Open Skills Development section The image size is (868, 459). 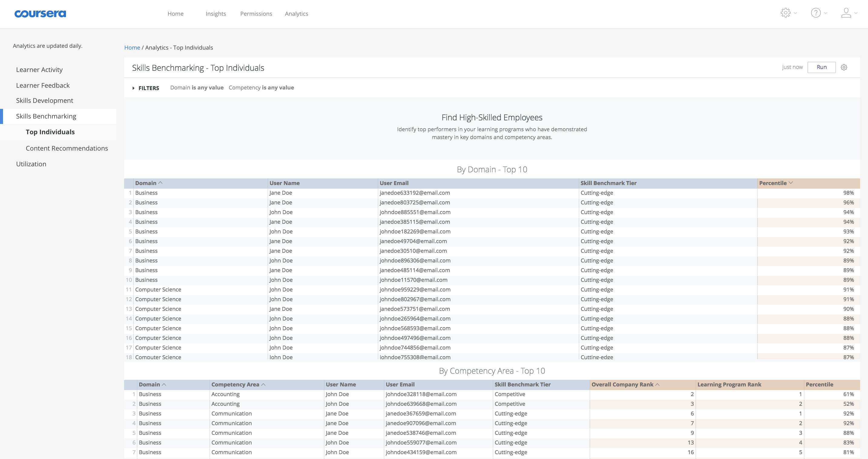[x=44, y=100]
